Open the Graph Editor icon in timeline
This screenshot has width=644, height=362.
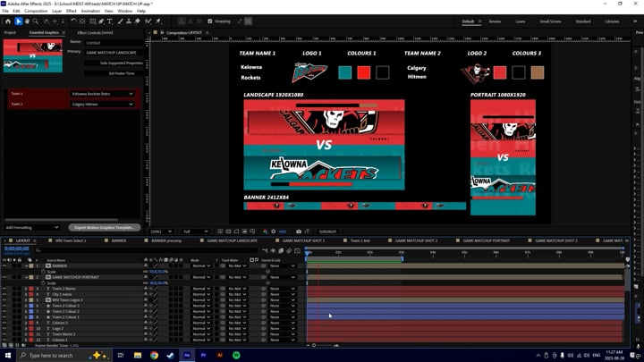pos(297,250)
